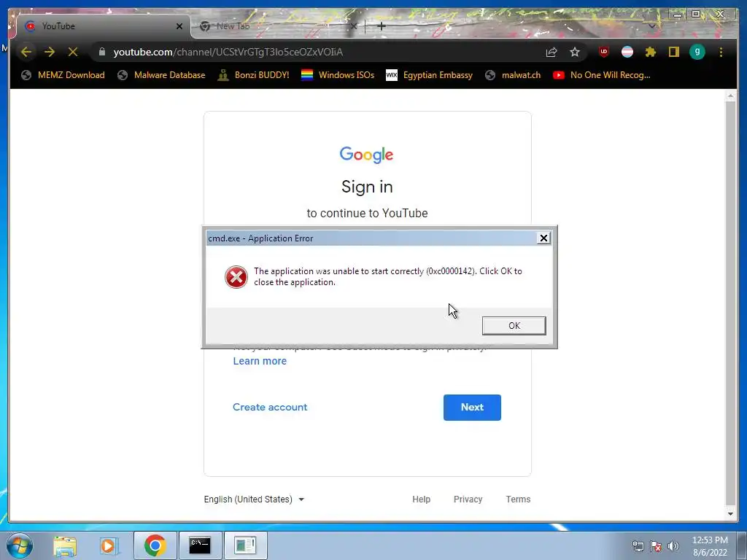The image size is (747, 560).
Task: Open the tab search chevron
Action: 651,26
